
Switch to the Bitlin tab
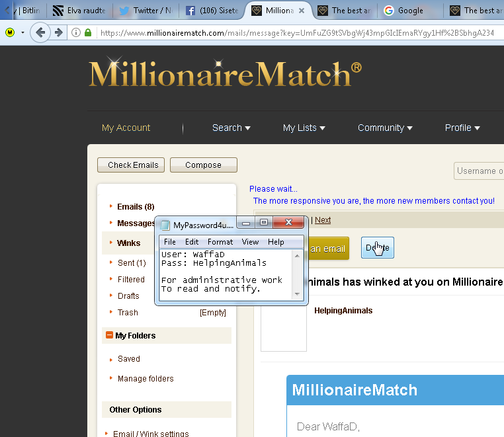click(27, 11)
